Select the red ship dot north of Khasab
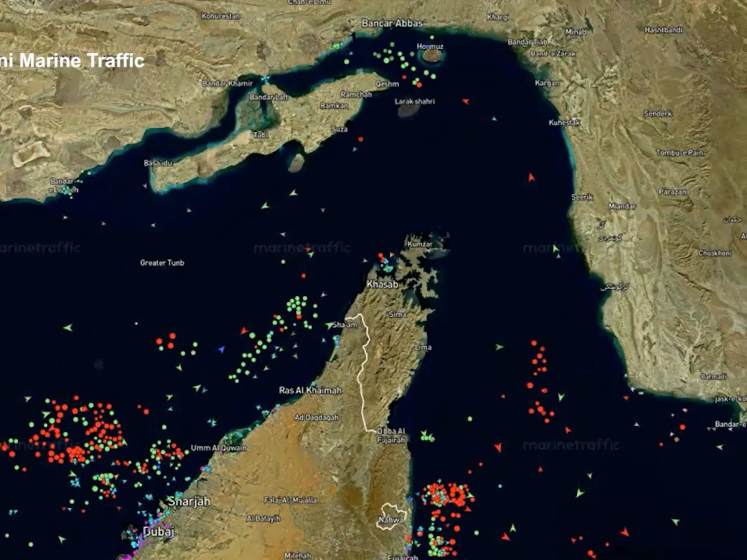This screenshot has width=747, height=560. coord(380,256)
